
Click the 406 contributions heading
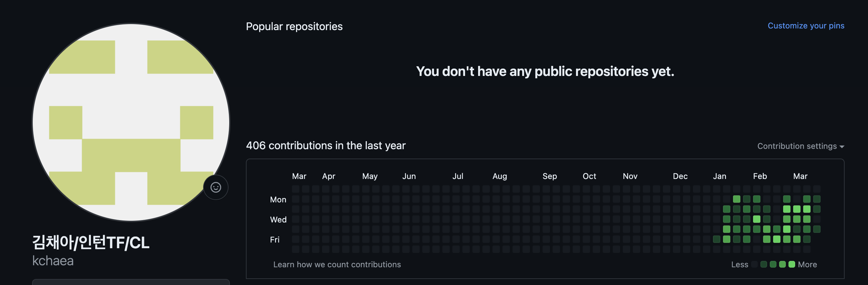pyautogui.click(x=325, y=146)
